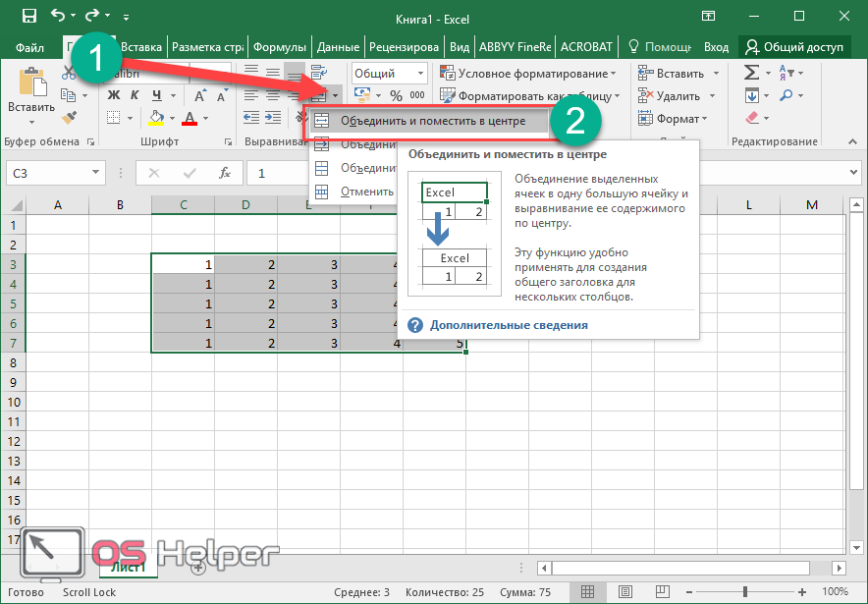
Task: Apply thousands separator 000 format
Action: 417,95
